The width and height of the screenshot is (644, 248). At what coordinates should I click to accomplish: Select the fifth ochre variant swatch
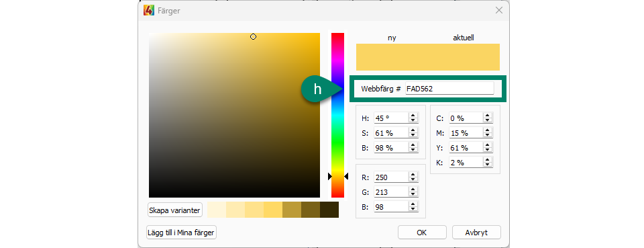coord(292,210)
